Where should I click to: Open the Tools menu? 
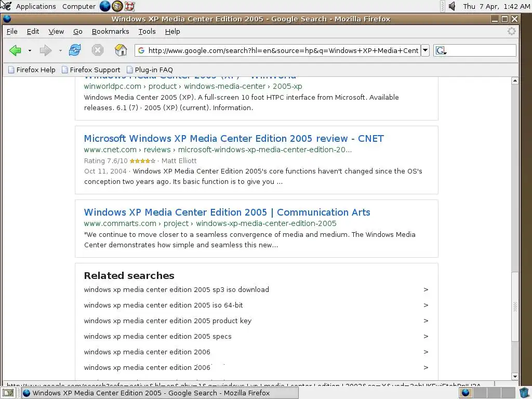(147, 32)
